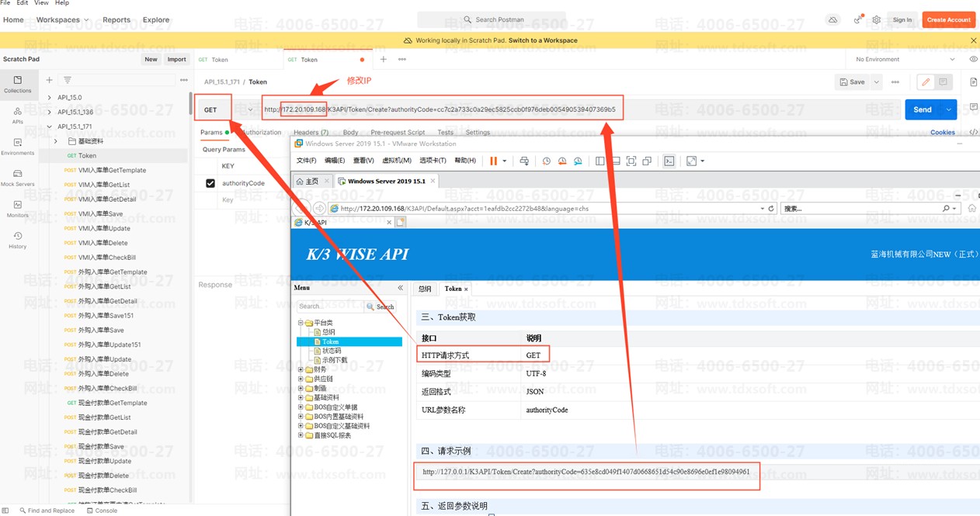This screenshot has height=516, width=980.
Task: Click the cloud sync status icon in header
Action: point(833,19)
